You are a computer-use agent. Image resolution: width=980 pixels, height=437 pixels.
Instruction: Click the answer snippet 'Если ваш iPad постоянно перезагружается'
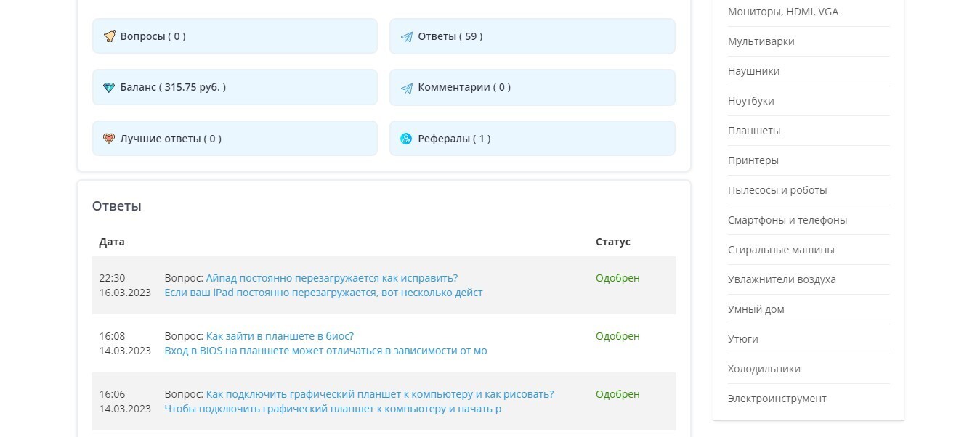(323, 293)
